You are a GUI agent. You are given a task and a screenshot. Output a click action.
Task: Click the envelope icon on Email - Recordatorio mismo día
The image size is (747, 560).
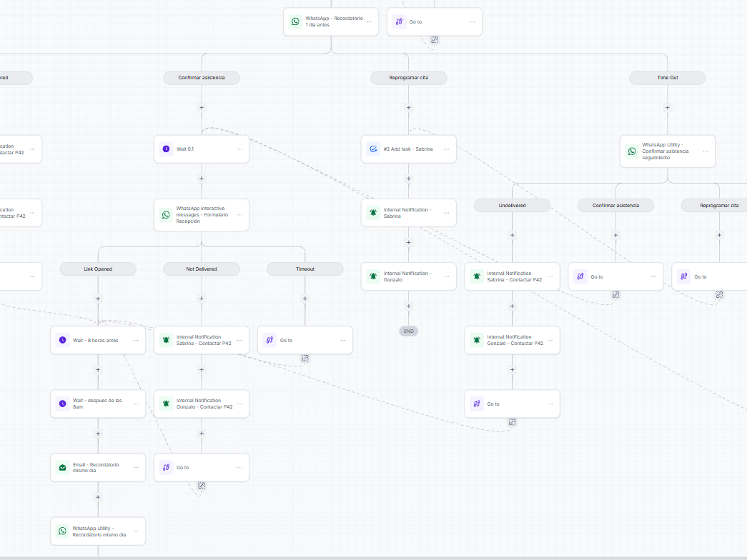62,468
